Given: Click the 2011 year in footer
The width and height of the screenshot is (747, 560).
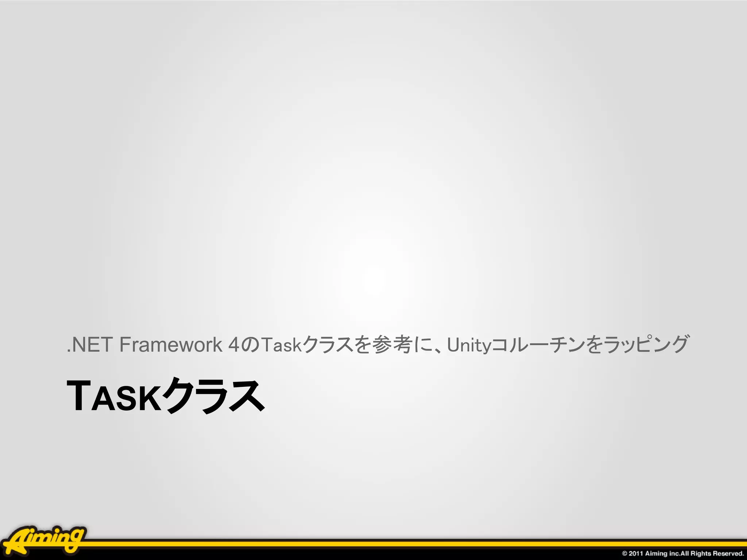Looking at the screenshot, I should tap(636, 553).
